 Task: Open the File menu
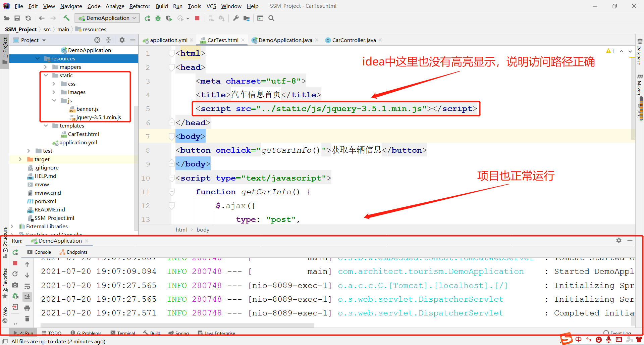point(19,6)
